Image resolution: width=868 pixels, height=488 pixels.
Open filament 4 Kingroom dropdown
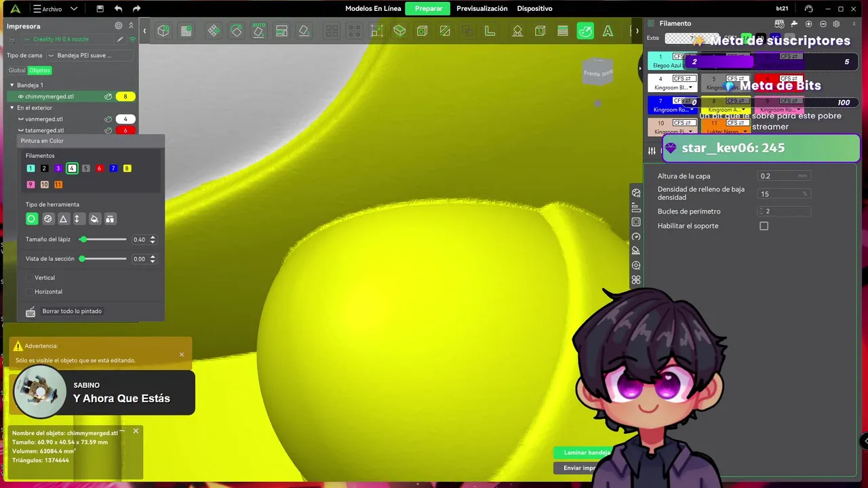tap(690, 87)
